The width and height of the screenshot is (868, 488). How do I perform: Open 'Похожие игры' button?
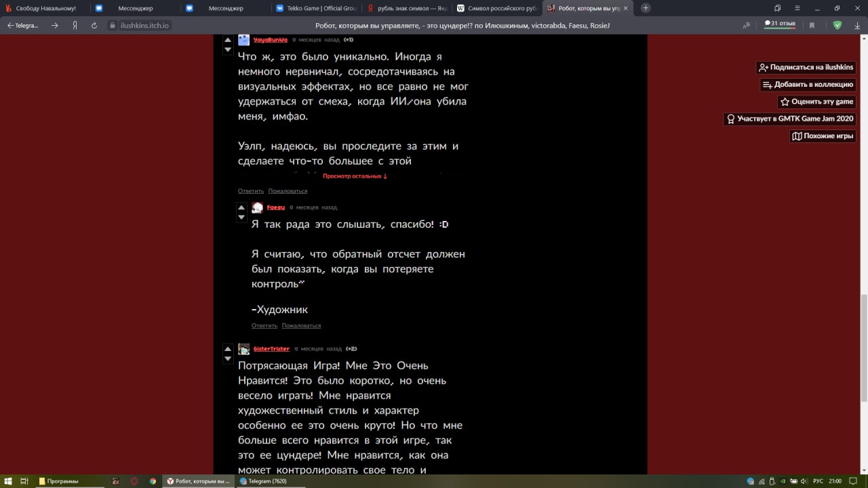(823, 136)
